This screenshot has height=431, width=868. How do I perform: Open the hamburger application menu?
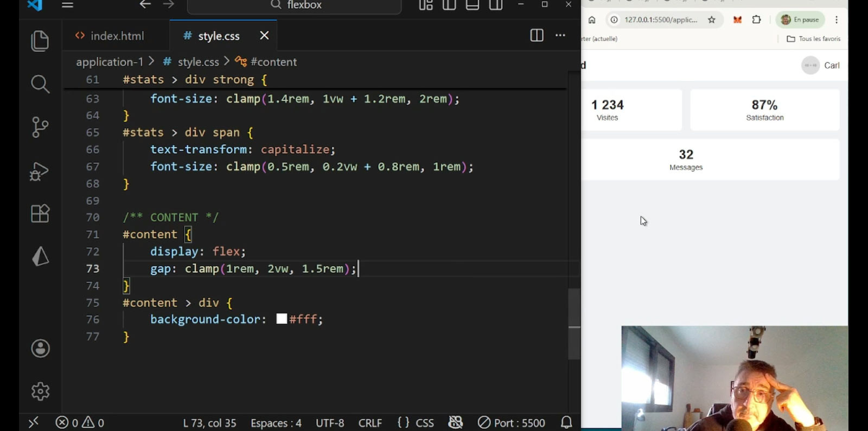67,5
